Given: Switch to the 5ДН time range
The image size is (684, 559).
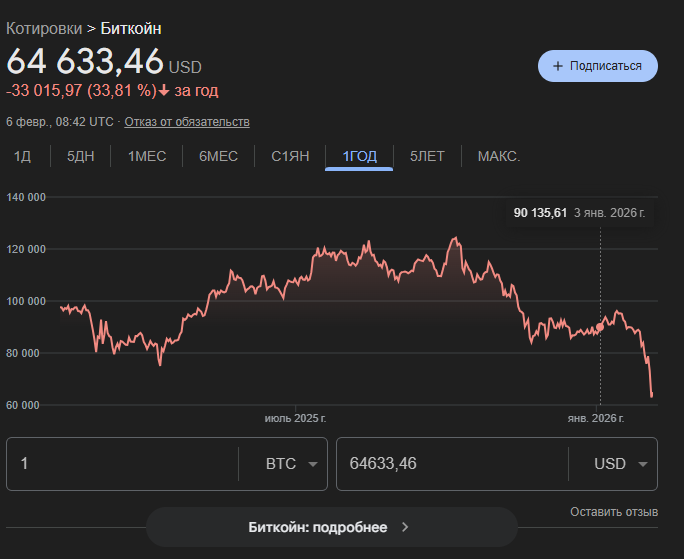Looking at the screenshot, I should coord(80,156).
